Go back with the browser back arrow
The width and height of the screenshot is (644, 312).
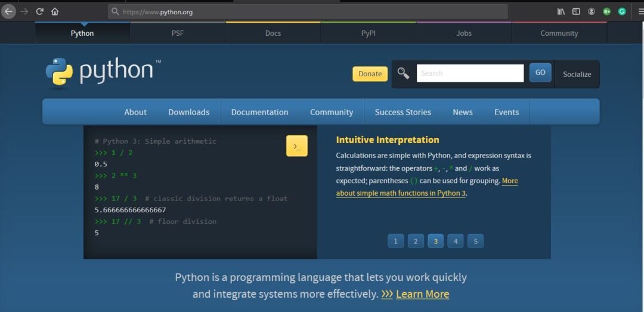8,11
